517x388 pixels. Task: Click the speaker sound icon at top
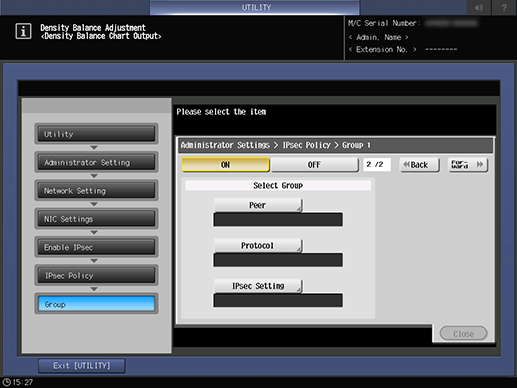tap(479, 7)
